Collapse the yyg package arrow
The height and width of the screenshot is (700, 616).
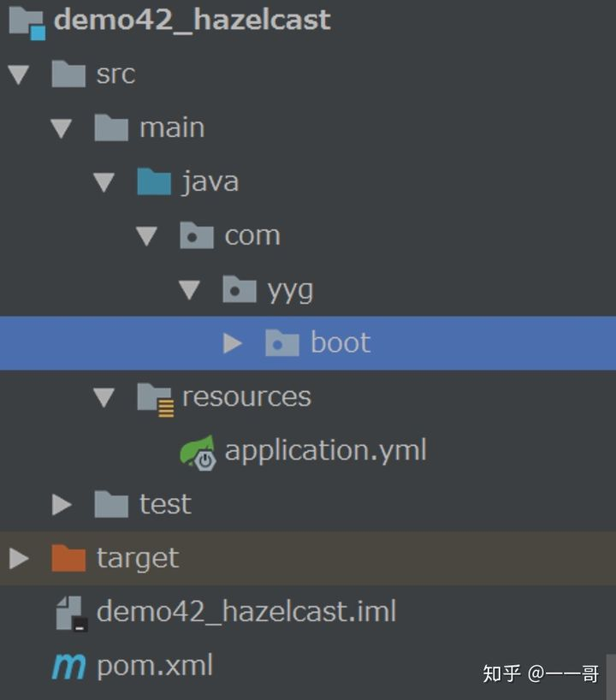[x=190, y=290]
